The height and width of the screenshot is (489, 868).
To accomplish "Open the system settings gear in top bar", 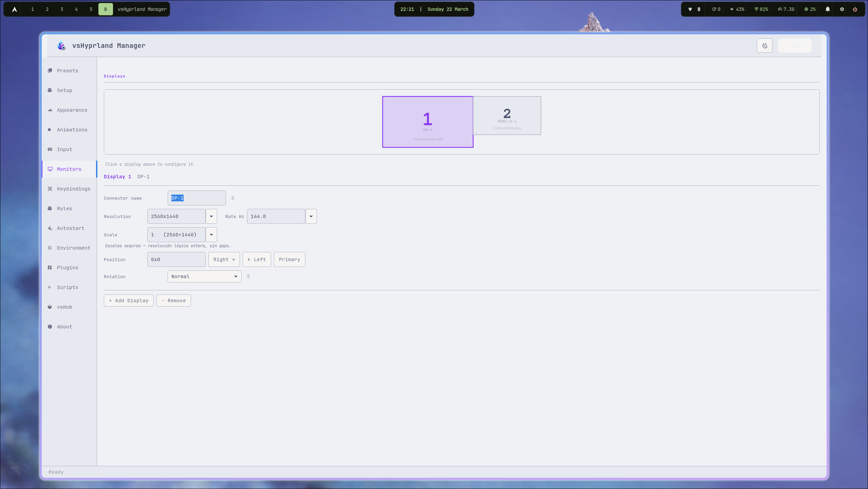I will coord(842,9).
